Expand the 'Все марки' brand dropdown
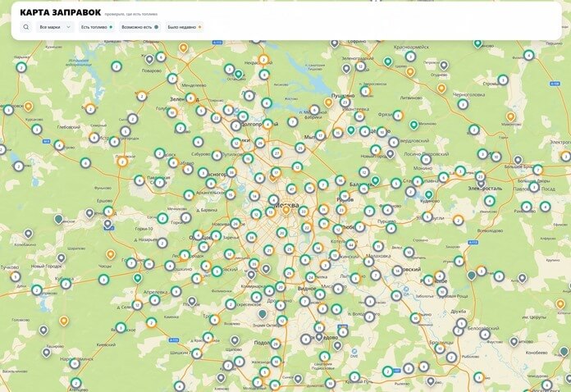This screenshot has width=571, height=392. tap(55, 27)
